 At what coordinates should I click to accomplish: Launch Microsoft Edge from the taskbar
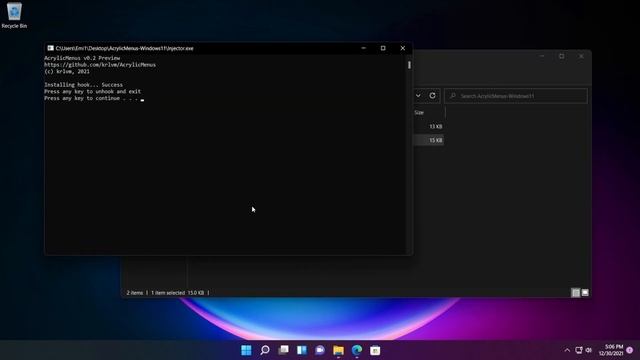coord(357,350)
